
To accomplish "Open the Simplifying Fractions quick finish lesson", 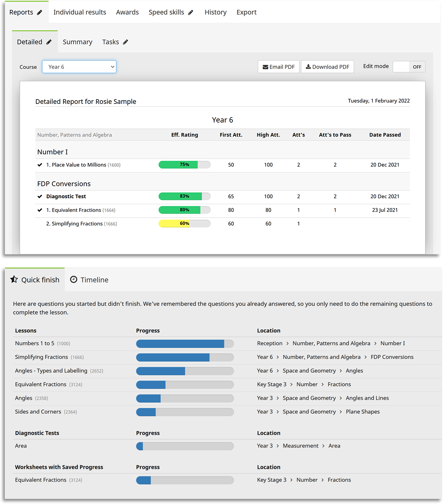I will pyautogui.click(x=41, y=357).
